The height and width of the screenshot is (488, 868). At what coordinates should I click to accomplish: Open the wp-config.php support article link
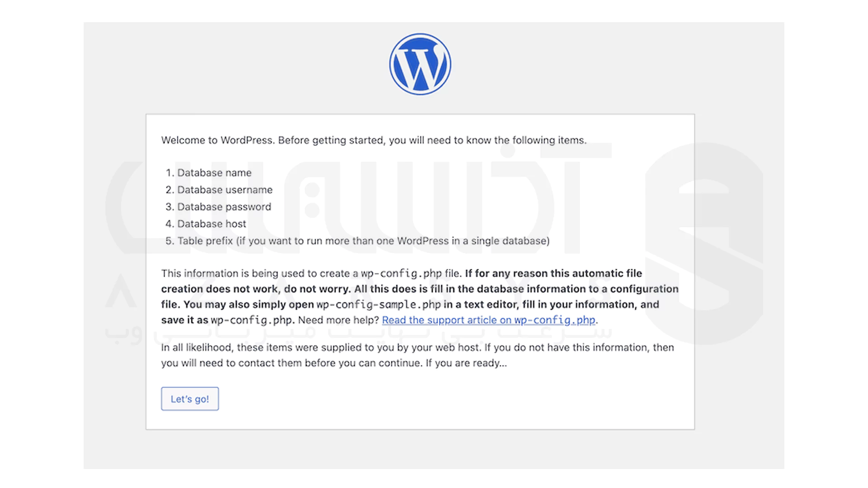pyautogui.click(x=488, y=320)
